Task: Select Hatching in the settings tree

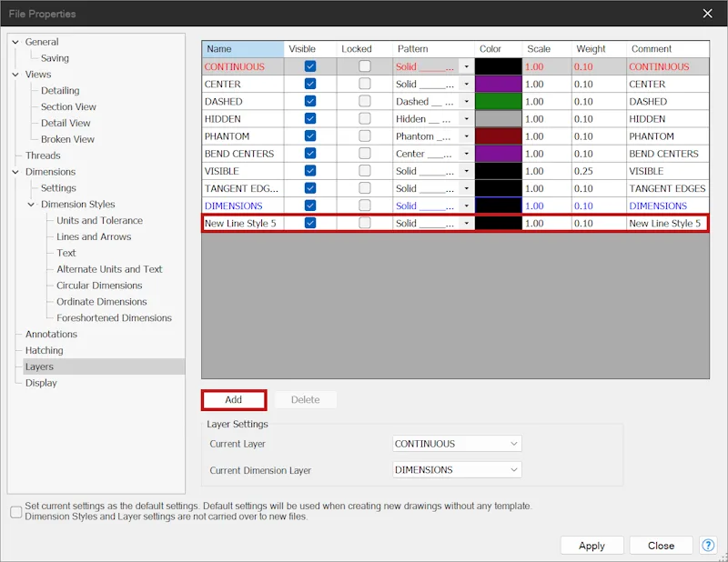Action: click(44, 350)
